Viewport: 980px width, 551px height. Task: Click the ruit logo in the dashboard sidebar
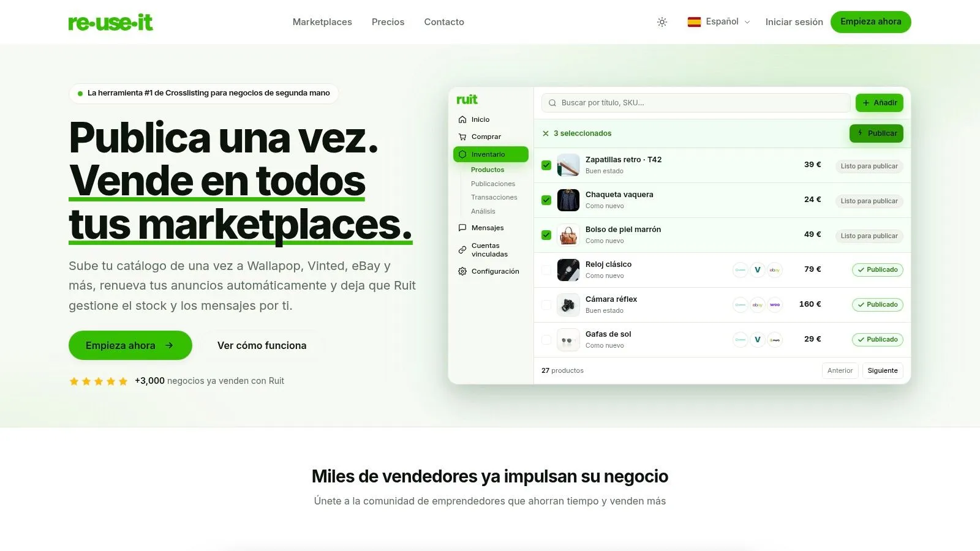coord(467,100)
